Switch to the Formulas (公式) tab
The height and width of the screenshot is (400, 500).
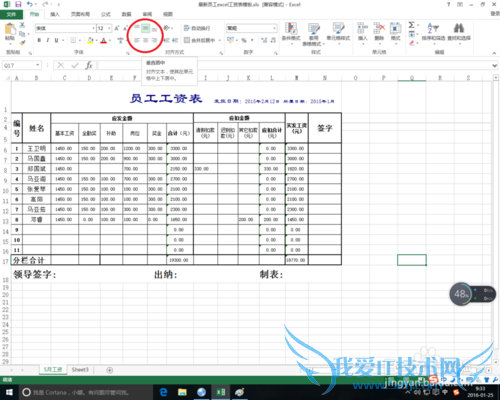coord(106,14)
